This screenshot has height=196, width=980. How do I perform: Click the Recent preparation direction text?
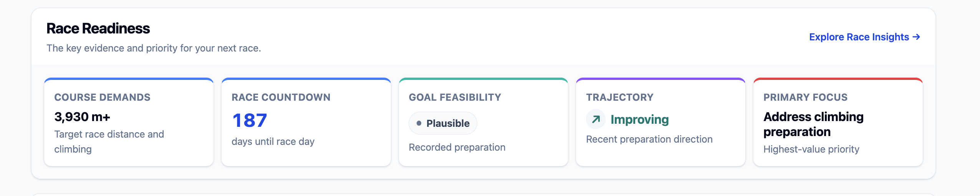pos(649,139)
